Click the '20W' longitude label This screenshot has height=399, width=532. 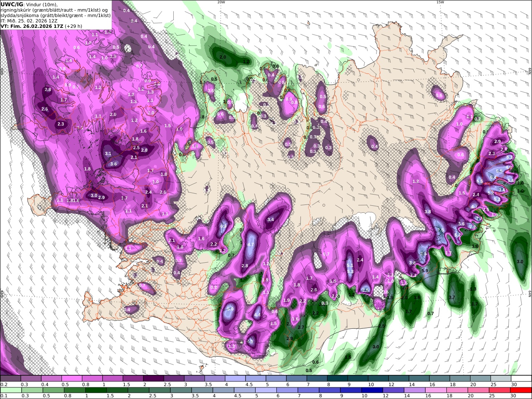click(x=221, y=2)
